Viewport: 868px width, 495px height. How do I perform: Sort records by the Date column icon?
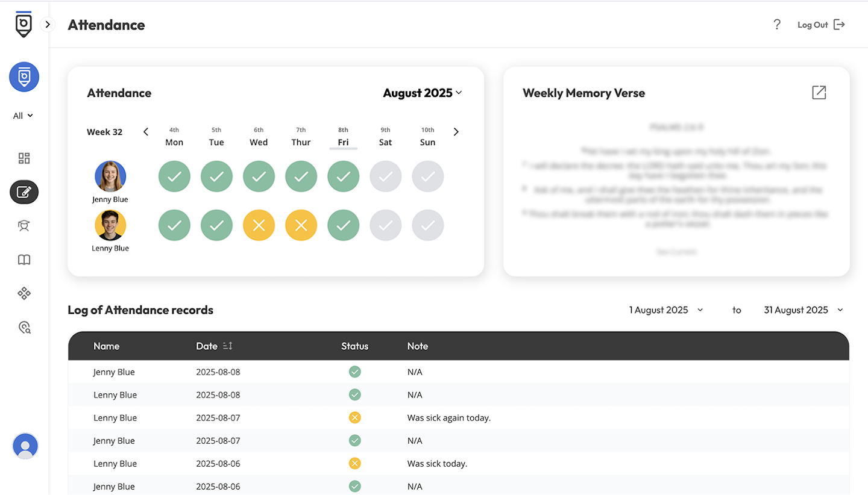(x=227, y=346)
